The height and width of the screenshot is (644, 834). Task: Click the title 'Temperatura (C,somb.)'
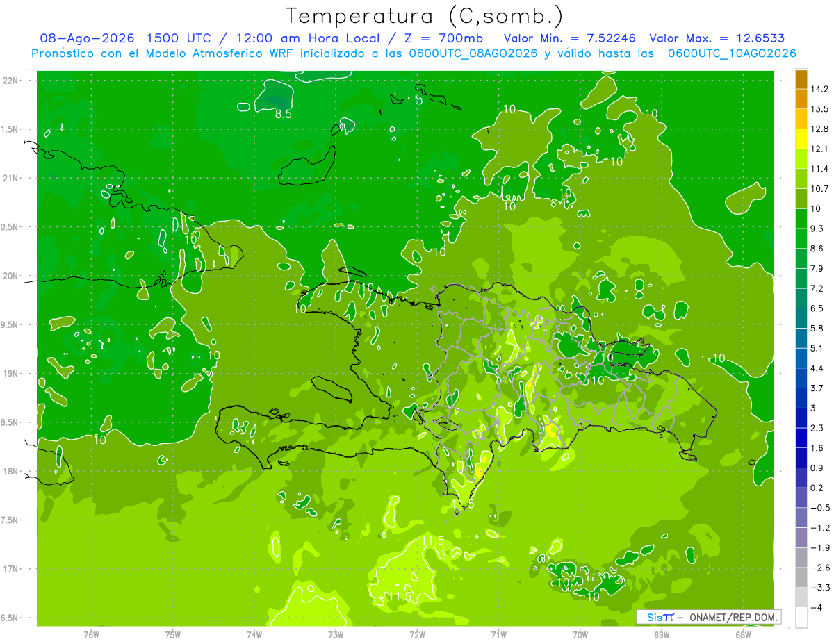[425, 15]
